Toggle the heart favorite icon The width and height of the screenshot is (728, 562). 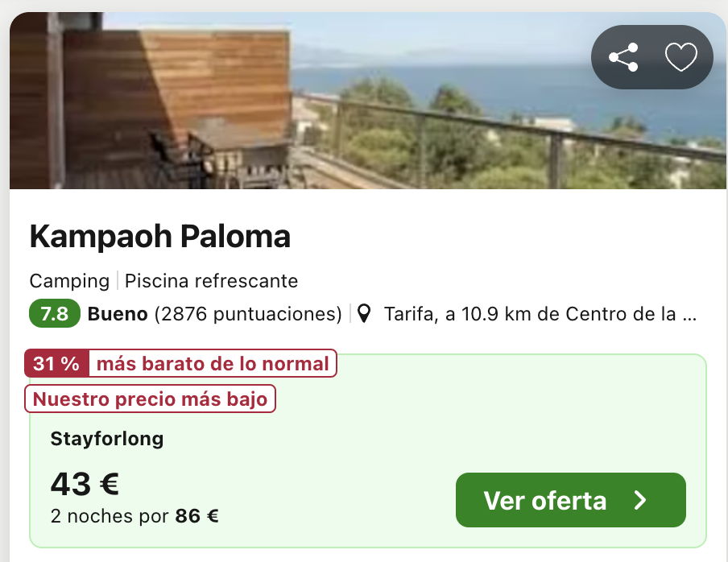point(681,57)
